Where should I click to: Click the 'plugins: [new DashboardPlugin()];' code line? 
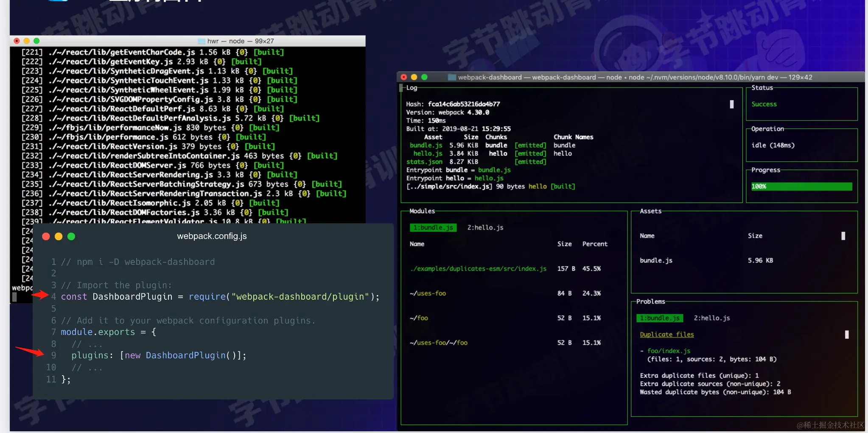[159, 355]
